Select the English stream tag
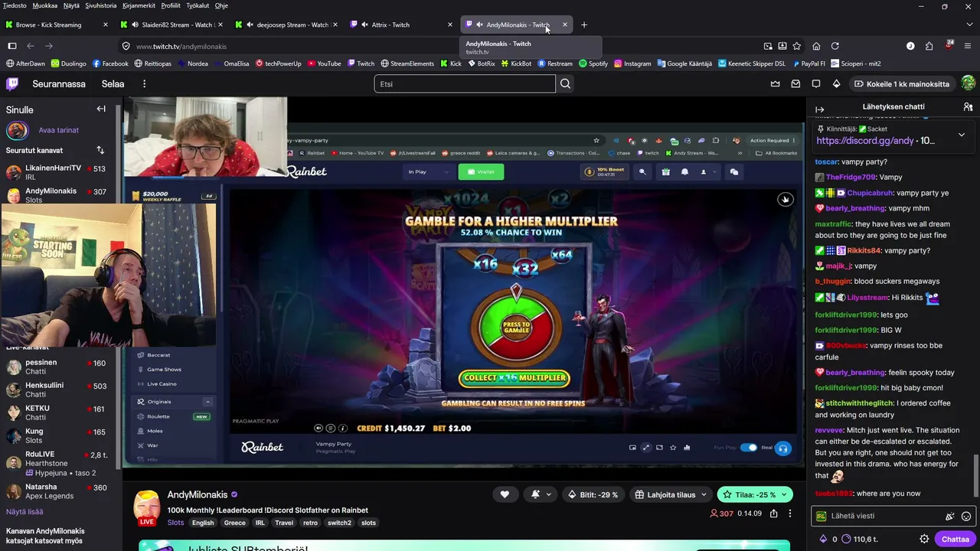980x551 pixels. 203,523
